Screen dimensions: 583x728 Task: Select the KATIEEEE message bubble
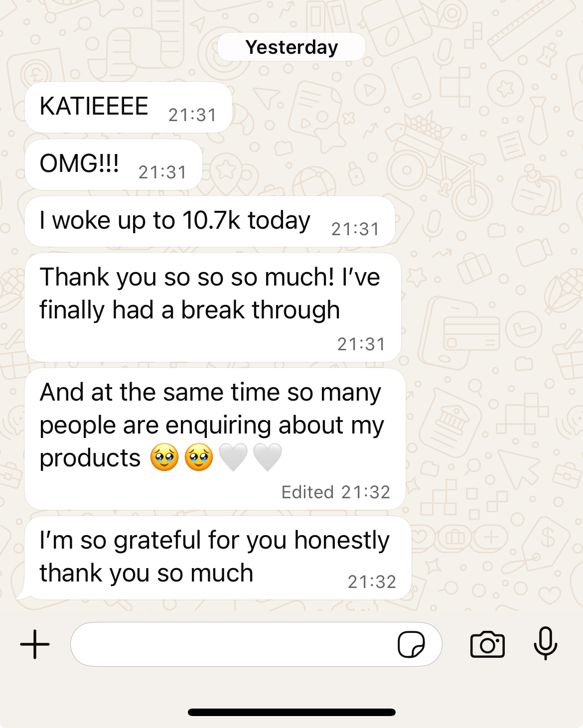[x=129, y=107]
